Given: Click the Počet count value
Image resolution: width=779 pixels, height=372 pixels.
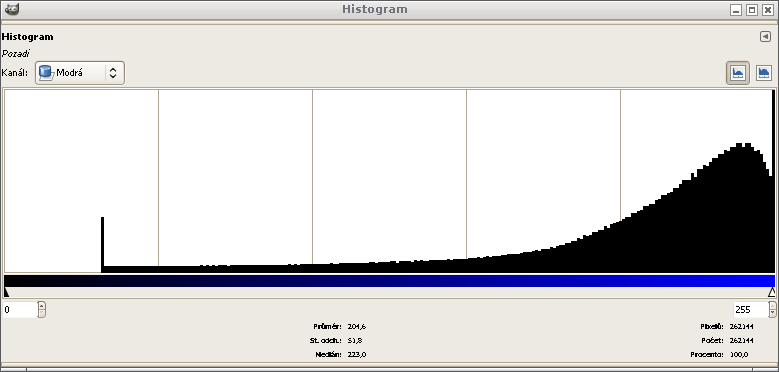Looking at the screenshot, I should [x=741, y=340].
